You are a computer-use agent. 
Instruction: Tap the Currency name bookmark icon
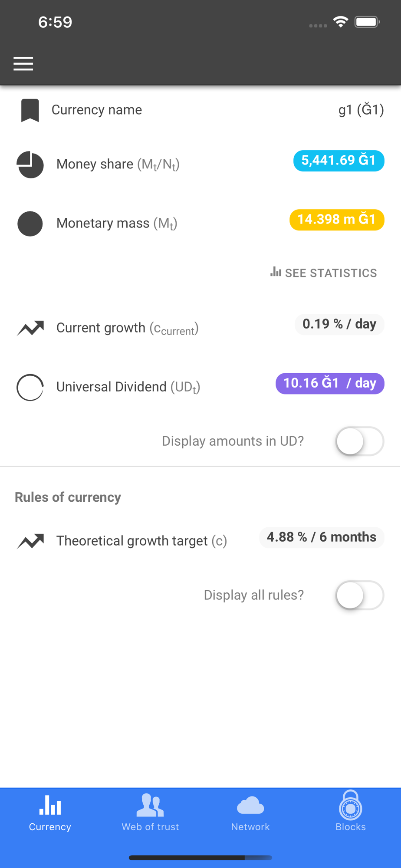pos(30,110)
